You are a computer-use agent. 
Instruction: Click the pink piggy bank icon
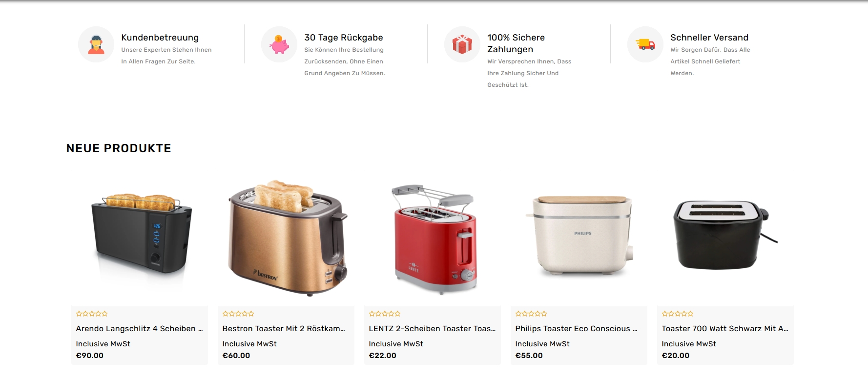point(279,44)
